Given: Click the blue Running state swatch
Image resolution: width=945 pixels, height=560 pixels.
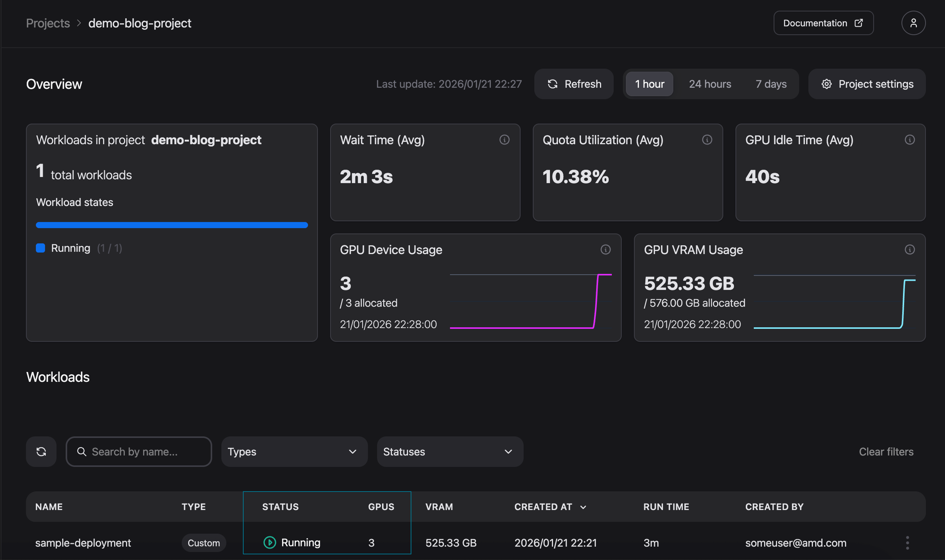Looking at the screenshot, I should [40, 248].
